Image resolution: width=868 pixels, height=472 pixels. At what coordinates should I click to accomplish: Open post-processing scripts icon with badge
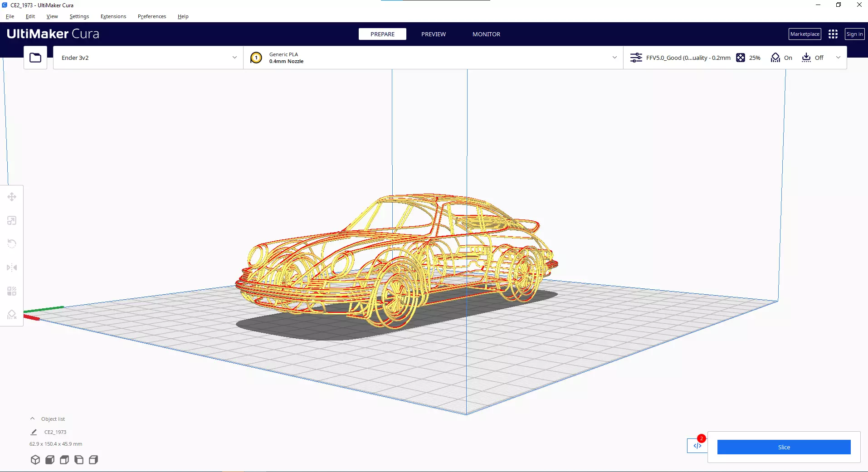[x=697, y=446]
